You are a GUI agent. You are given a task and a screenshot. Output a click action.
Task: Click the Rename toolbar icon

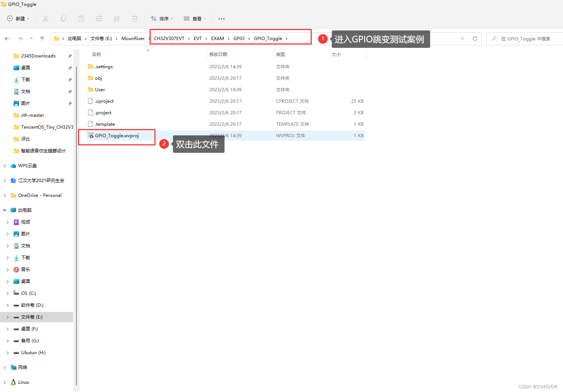(x=99, y=19)
